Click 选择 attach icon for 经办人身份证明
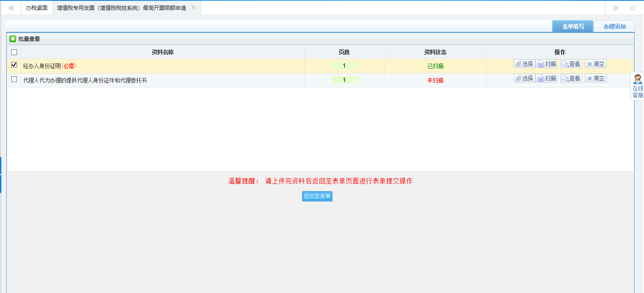644x293 pixels. (524, 63)
